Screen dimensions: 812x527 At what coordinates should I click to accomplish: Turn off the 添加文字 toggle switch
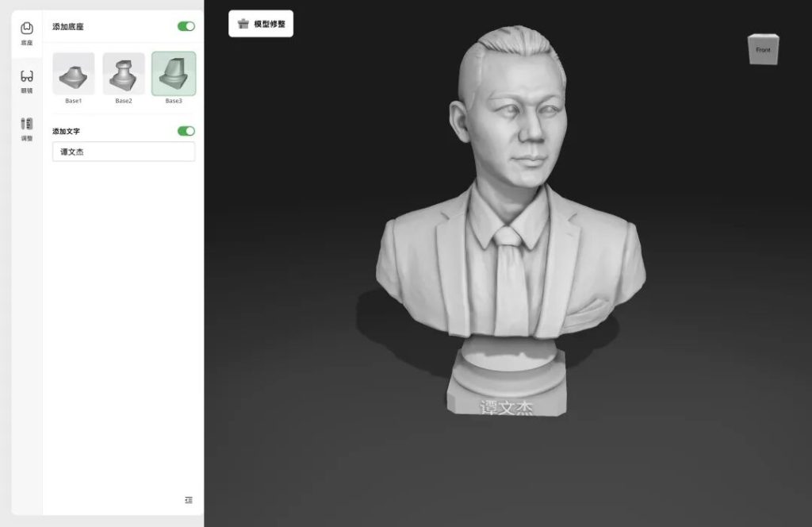click(x=186, y=131)
